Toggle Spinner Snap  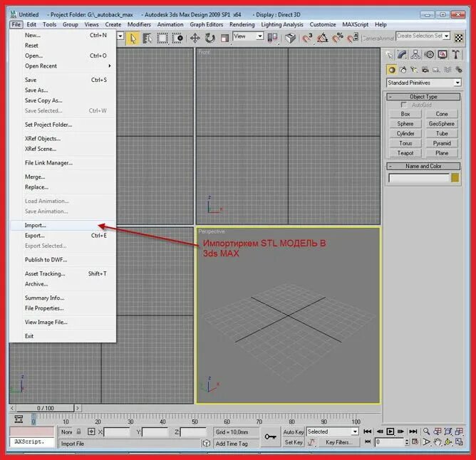(x=353, y=38)
